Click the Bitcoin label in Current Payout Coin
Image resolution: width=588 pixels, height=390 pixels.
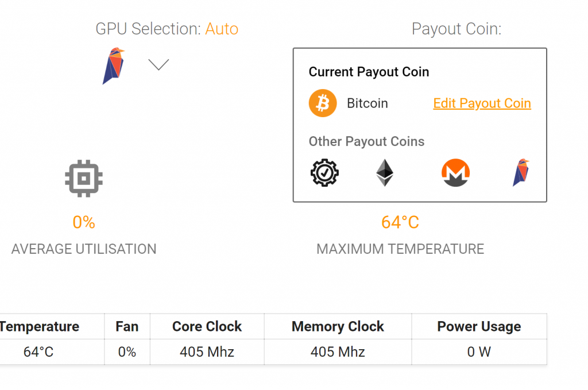pyautogui.click(x=367, y=103)
